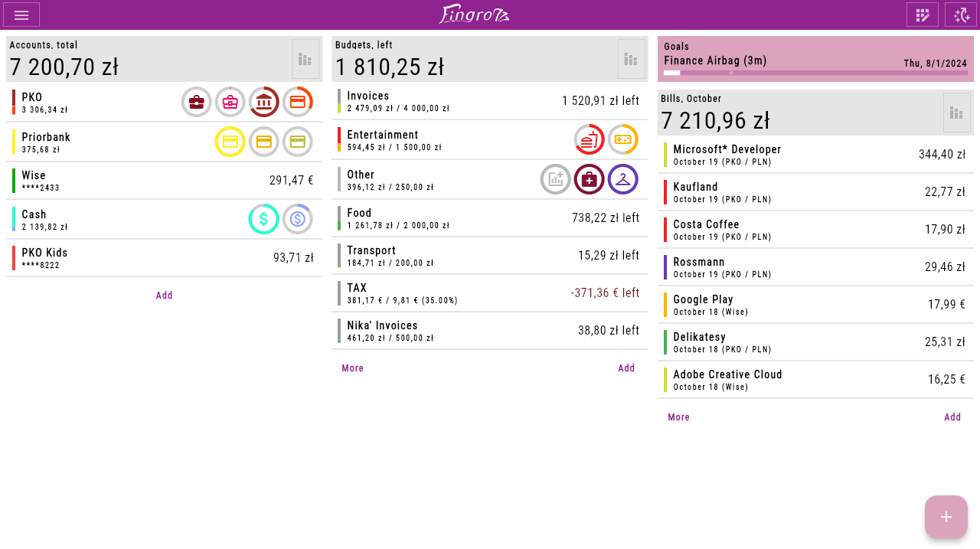Image resolution: width=980 pixels, height=549 pixels.
Task: Open the Goals Finance Airbag card
Action: (x=815, y=59)
